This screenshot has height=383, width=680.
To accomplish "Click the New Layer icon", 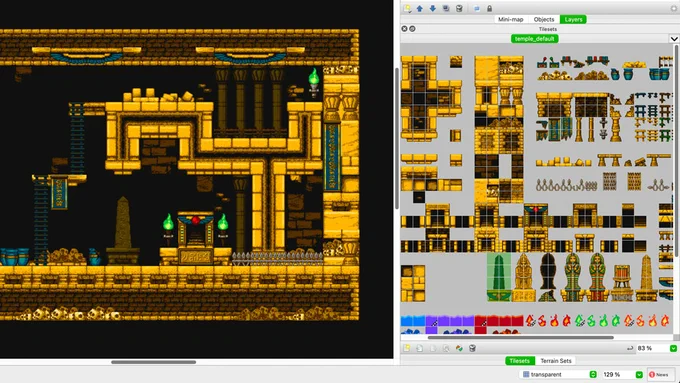I will pos(407,8).
